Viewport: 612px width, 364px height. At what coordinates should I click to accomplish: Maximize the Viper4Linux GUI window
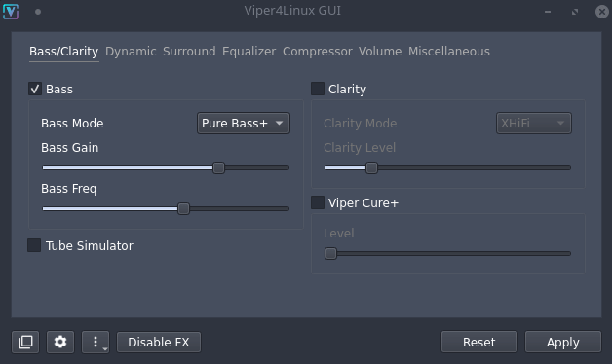click(x=575, y=12)
